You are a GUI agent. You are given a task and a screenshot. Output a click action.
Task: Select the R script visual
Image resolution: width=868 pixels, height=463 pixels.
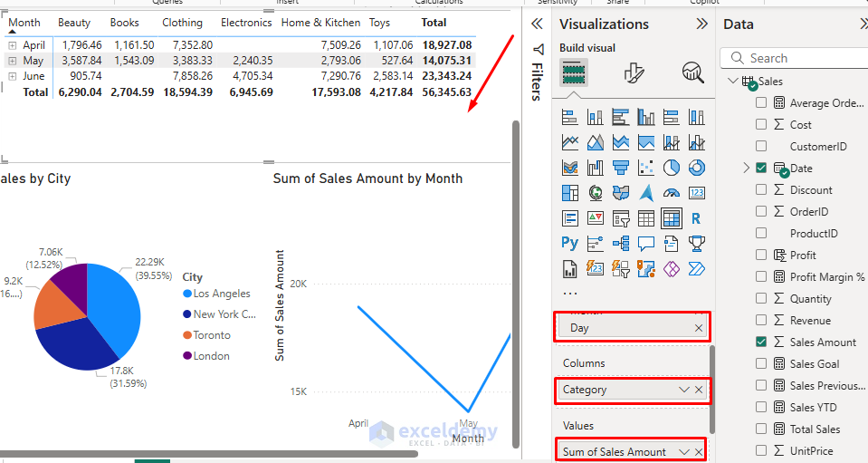click(697, 218)
